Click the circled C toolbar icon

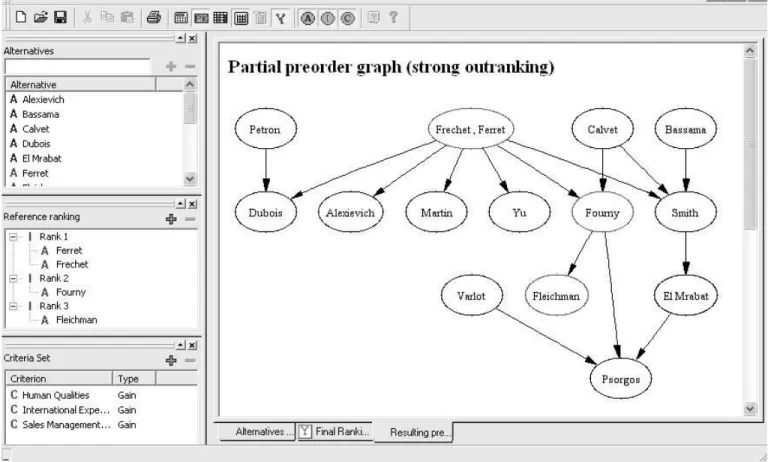[348, 19]
